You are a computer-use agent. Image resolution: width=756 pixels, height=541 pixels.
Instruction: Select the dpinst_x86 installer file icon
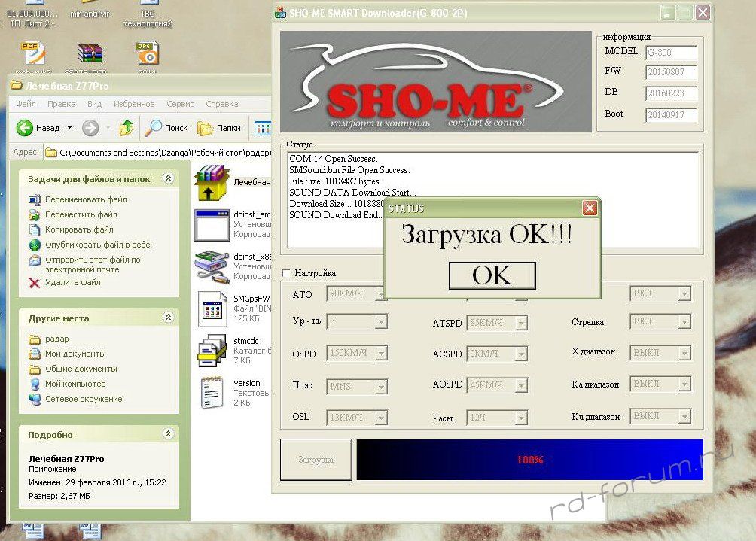click(212, 266)
